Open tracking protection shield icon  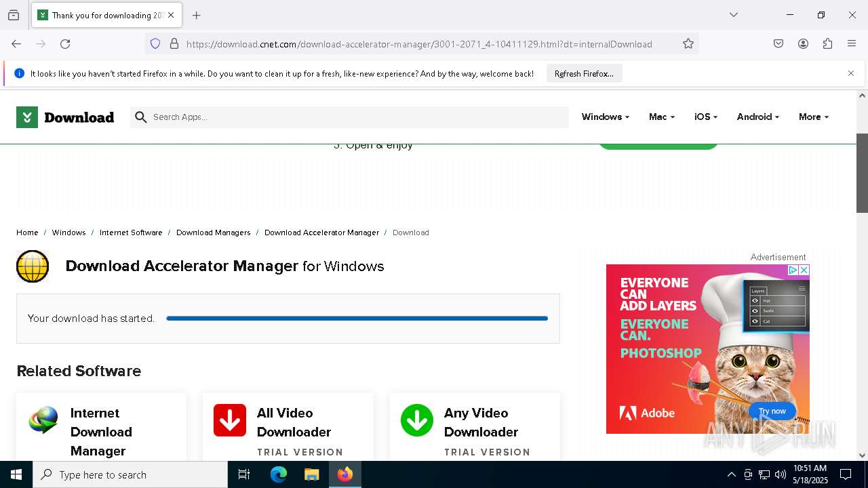155,44
